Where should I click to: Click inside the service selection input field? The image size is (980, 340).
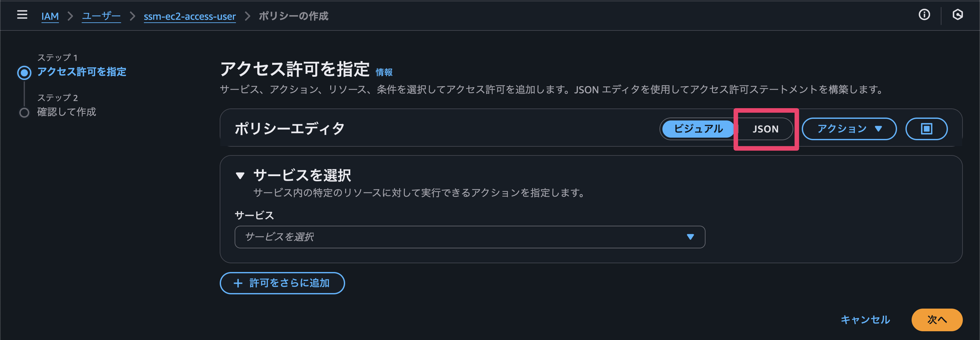click(418, 237)
